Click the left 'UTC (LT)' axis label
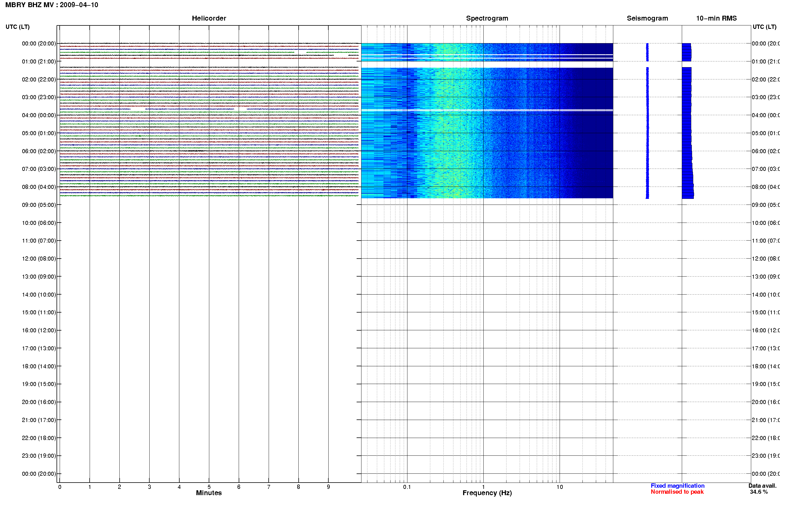Screen dimensions: 812x508 (17, 27)
